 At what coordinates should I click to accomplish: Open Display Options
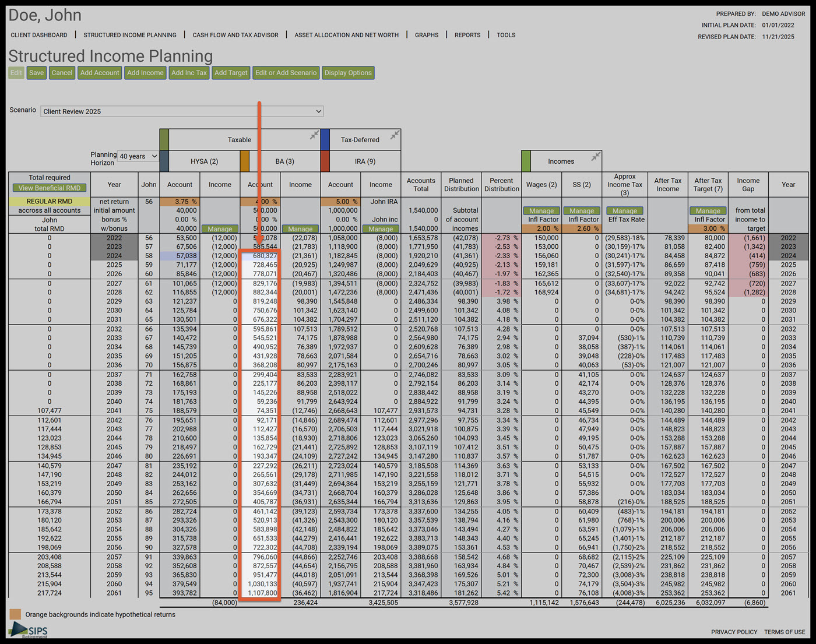(348, 73)
